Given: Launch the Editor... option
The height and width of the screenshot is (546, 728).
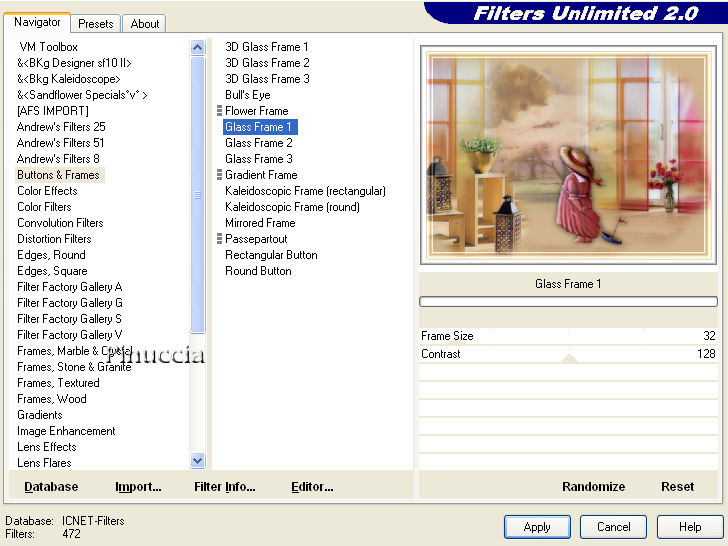Looking at the screenshot, I should [312, 487].
